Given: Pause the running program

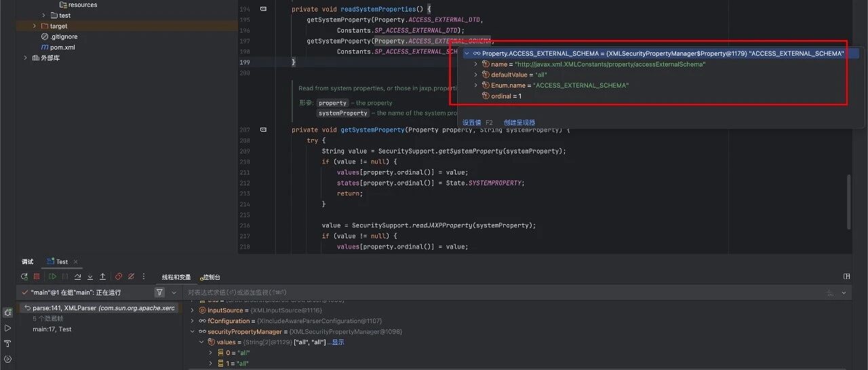Looking at the screenshot, I should tap(65, 277).
